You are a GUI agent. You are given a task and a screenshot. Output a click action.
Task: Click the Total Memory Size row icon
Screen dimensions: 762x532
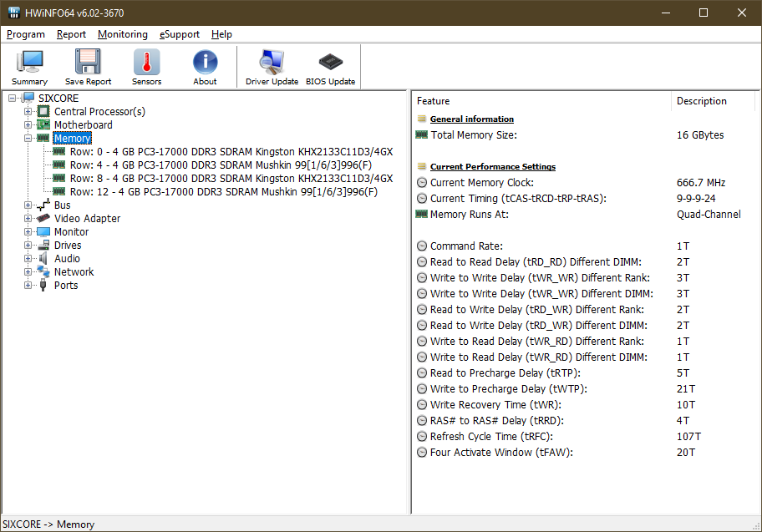pyautogui.click(x=421, y=134)
